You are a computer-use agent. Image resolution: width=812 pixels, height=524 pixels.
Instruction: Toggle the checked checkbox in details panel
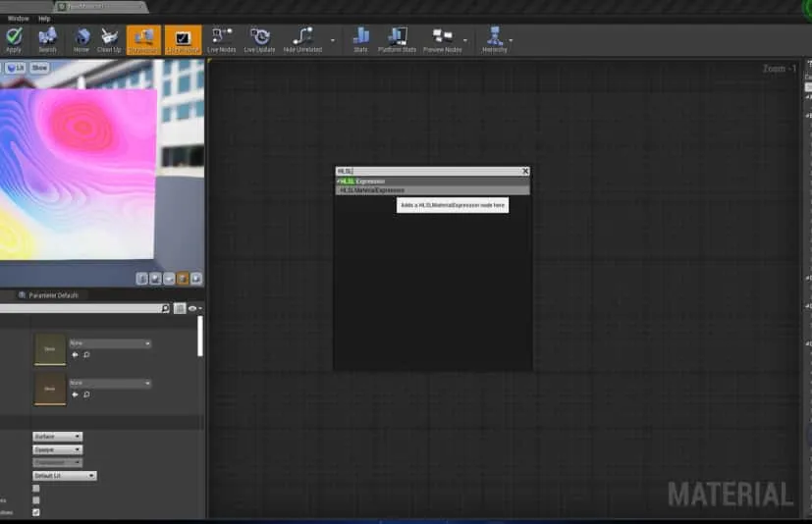click(x=36, y=512)
